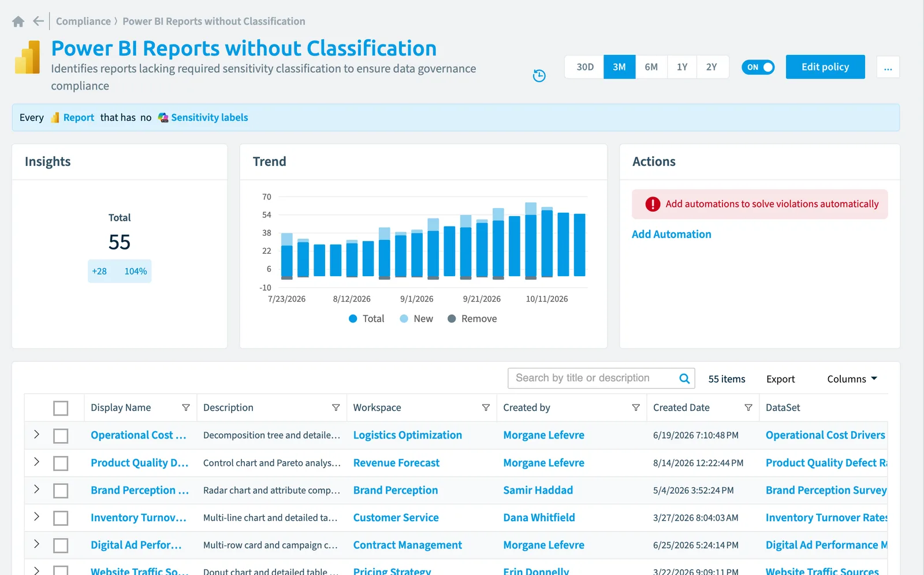
Task: Open the Contract Management workspace
Action: click(408, 546)
